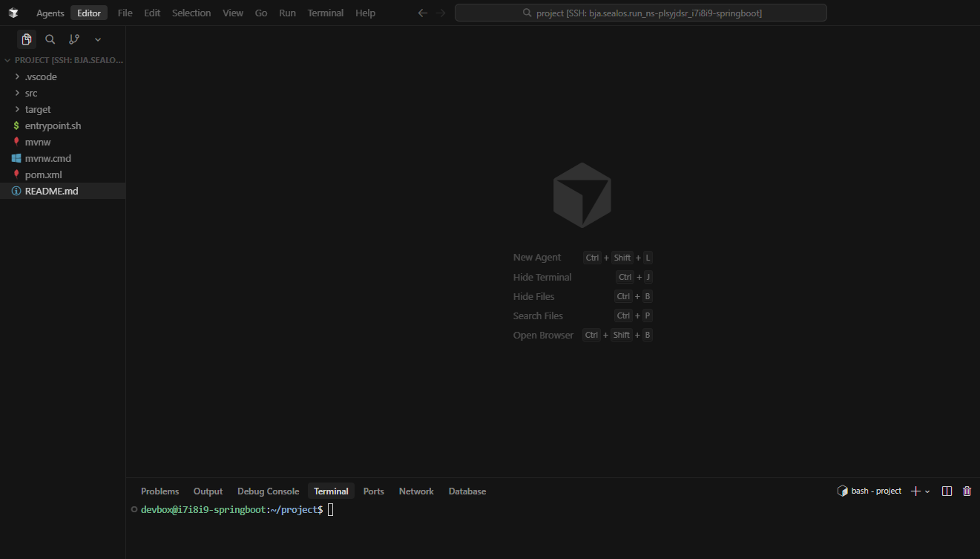
Task: Switch to the Debug Console tab
Action: pyautogui.click(x=268, y=491)
